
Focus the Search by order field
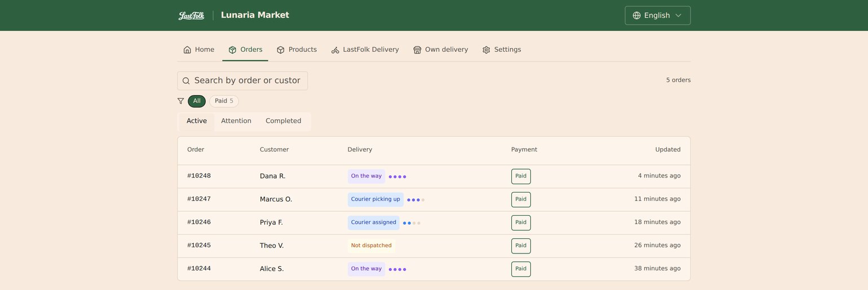click(242, 81)
